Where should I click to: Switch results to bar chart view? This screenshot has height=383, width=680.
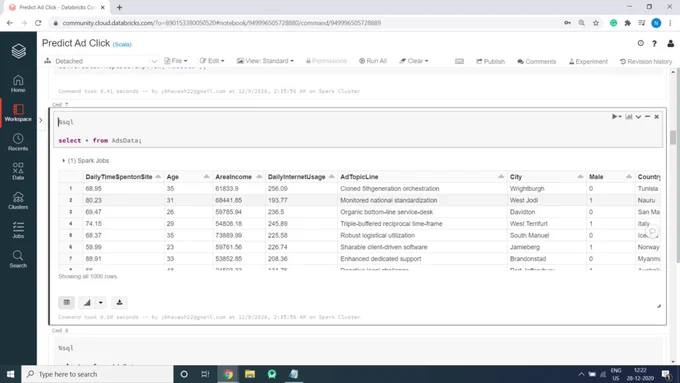(87, 302)
